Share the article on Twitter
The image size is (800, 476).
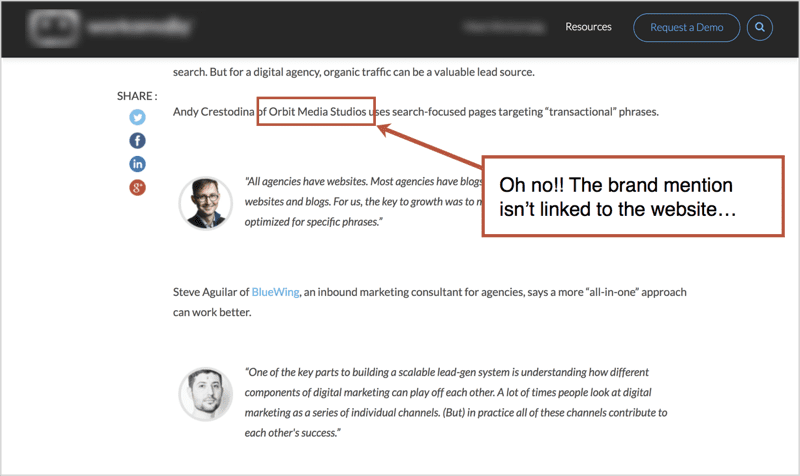[137, 117]
